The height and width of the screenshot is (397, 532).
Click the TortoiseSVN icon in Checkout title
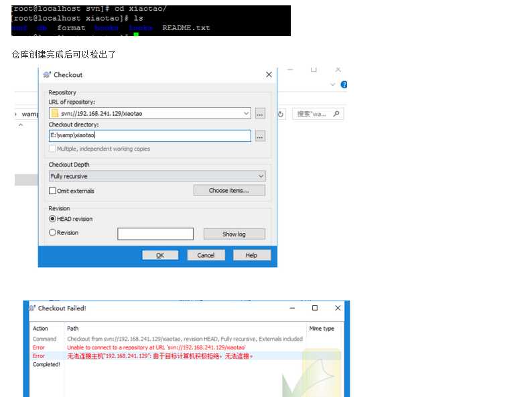[x=47, y=74]
